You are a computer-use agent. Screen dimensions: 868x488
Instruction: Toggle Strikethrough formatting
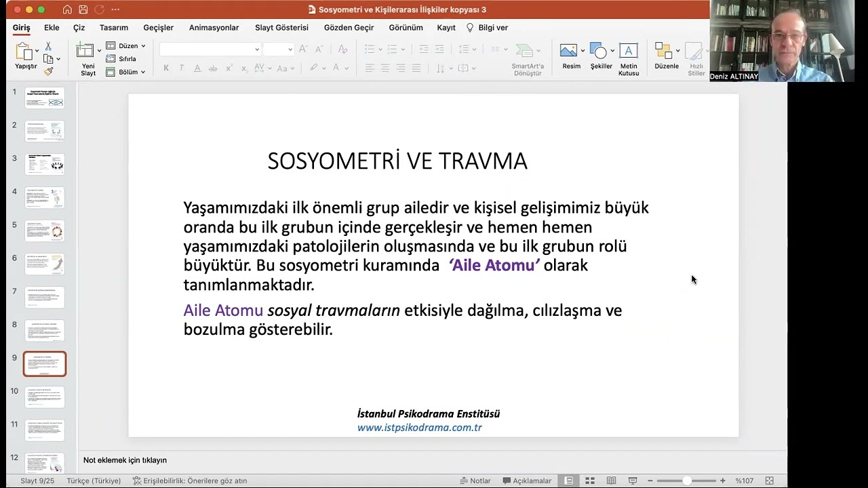212,68
